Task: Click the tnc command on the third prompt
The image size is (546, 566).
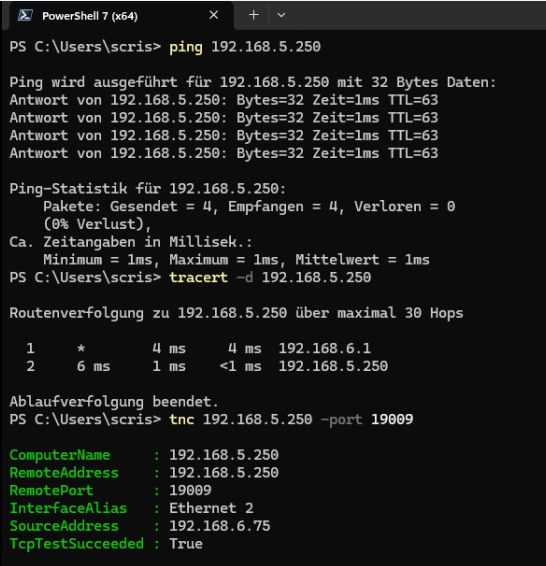Action: [182, 419]
